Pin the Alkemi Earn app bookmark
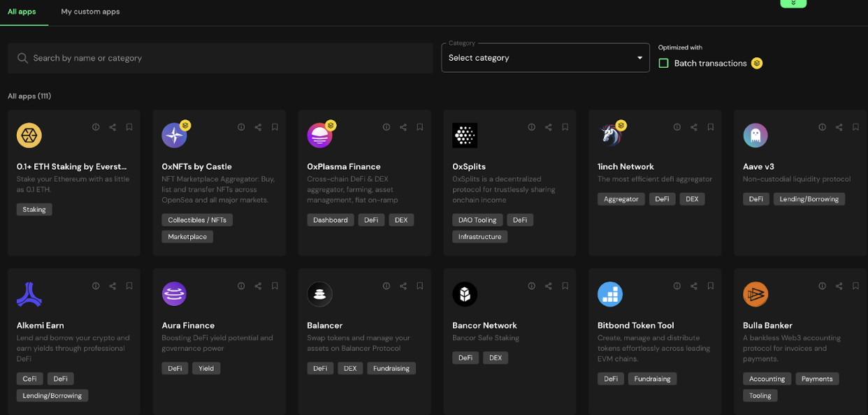This screenshot has height=415, width=868. [x=129, y=286]
